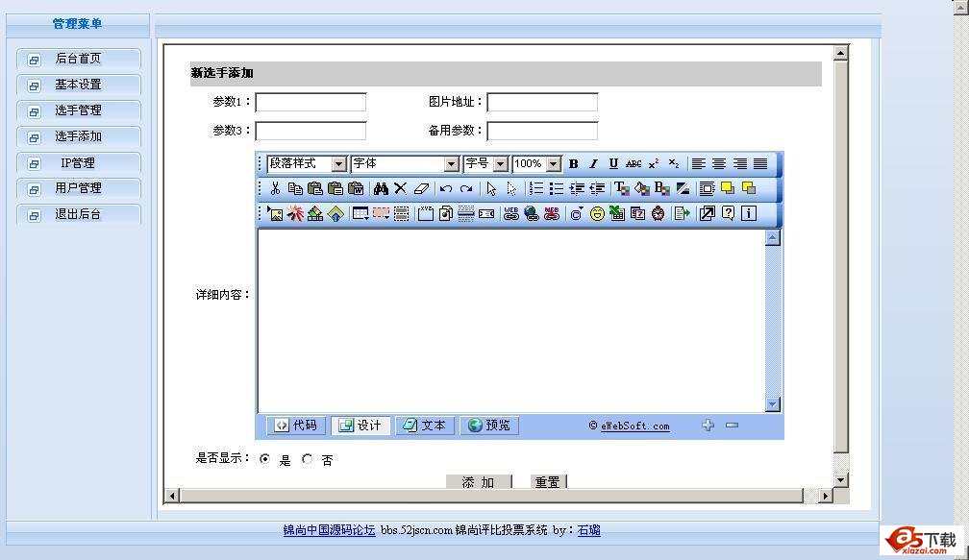Open the 锦尚中国源码论坛 footer link

pos(329,530)
